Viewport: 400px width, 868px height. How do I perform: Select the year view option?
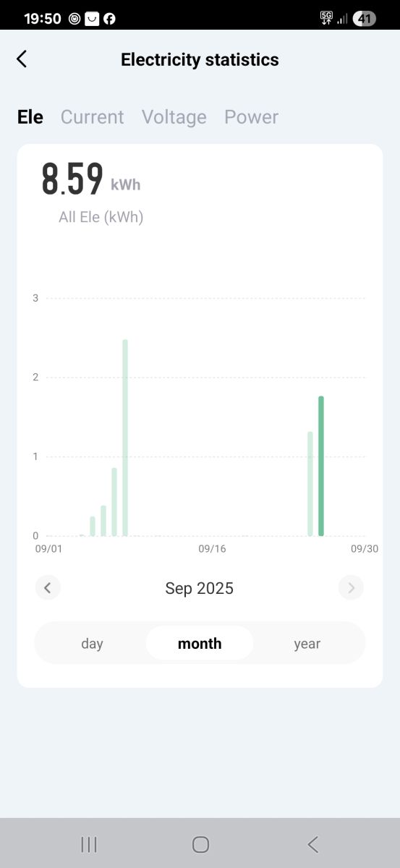click(x=307, y=644)
